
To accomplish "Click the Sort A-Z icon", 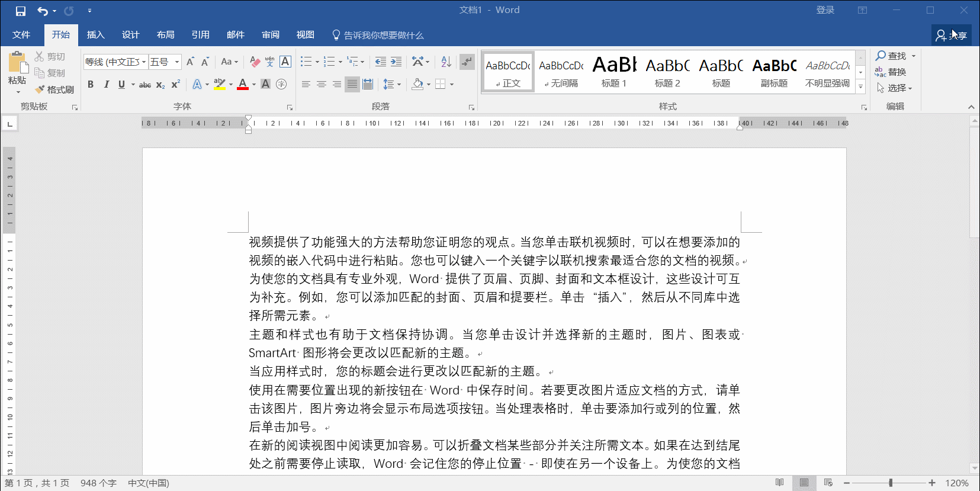I will [446, 62].
